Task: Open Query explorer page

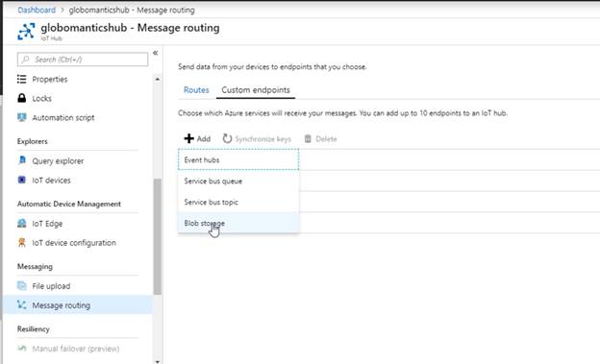Action: [x=58, y=161]
